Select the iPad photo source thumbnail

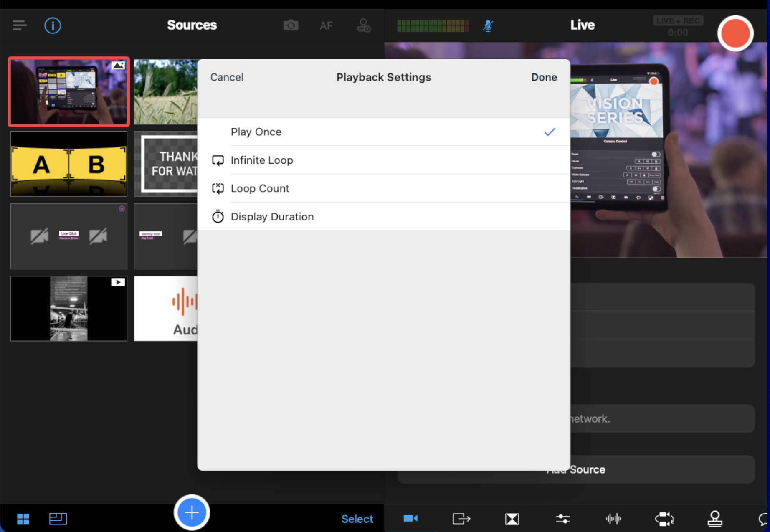click(x=69, y=92)
